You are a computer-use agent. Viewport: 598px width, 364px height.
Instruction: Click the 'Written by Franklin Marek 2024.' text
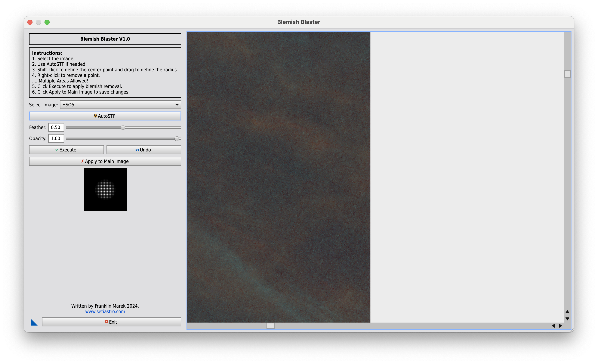click(105, 306)
